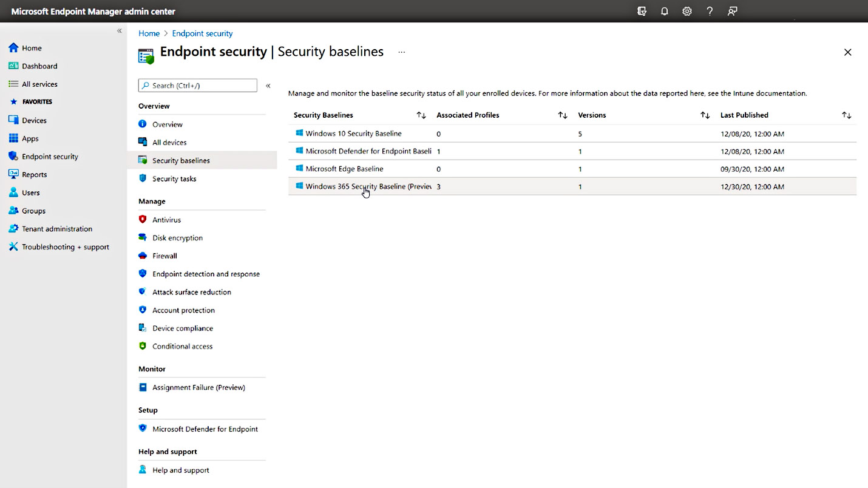
Task: Collapse the Endpoint security blade menu
Action: (268, 86)
